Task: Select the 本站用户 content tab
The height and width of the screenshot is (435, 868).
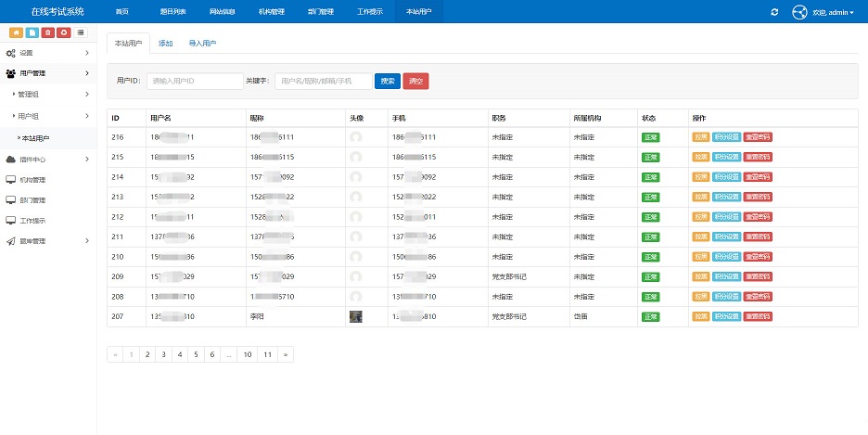Action: coord(128,44)
